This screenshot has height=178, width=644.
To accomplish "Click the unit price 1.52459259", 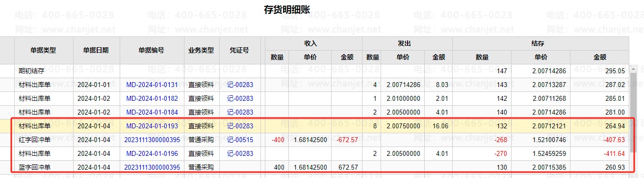I will tap(549, 153).
